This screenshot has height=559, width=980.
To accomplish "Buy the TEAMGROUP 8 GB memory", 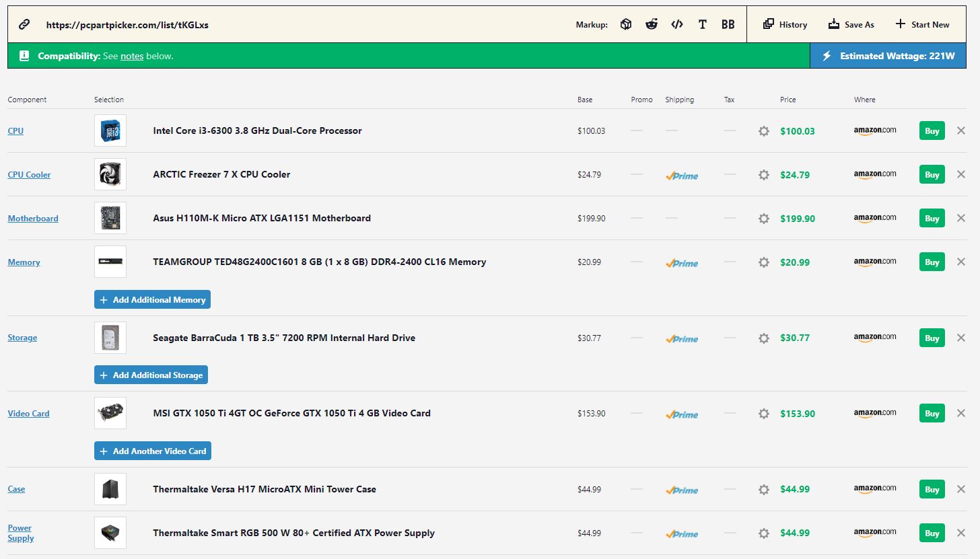I will (932, 262).
